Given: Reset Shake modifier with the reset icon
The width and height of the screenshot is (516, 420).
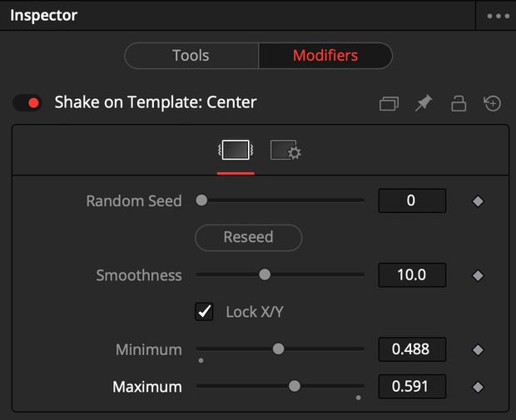Looking at the screenshot, I should click(x=492, y=104).
